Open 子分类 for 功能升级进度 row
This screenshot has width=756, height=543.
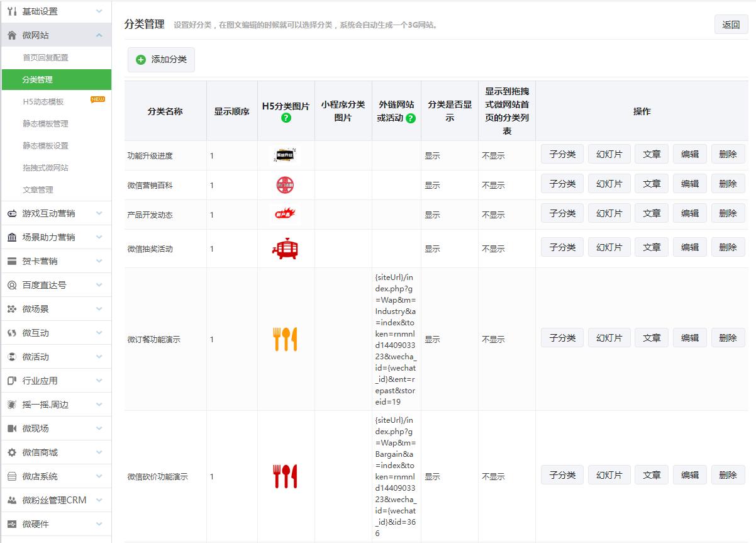click(562, 154)
